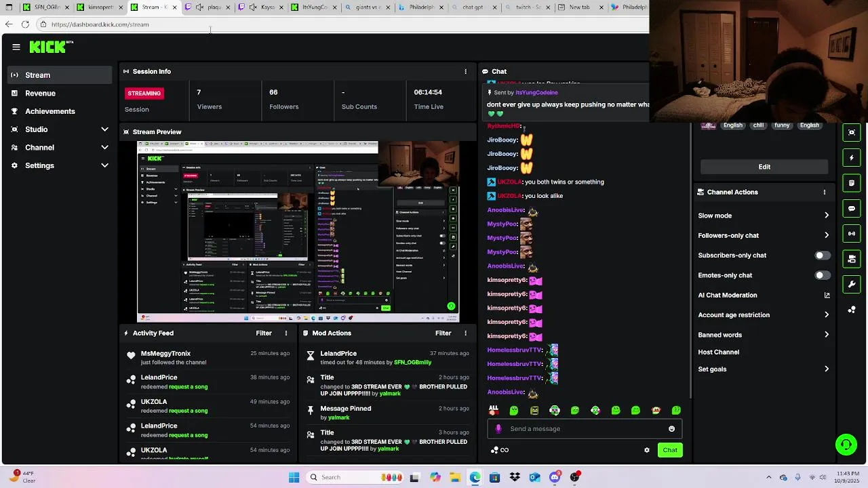Open the Channel Actions three-dot menu

coord(825,192)
